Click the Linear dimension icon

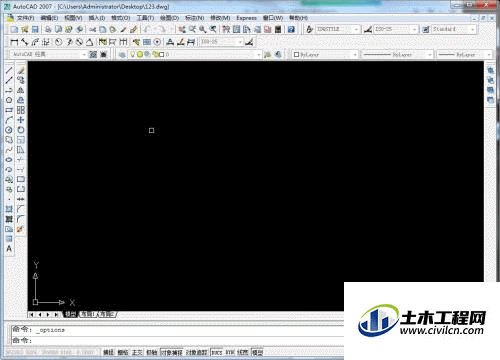pyautogui.click(x=14, y=42)
